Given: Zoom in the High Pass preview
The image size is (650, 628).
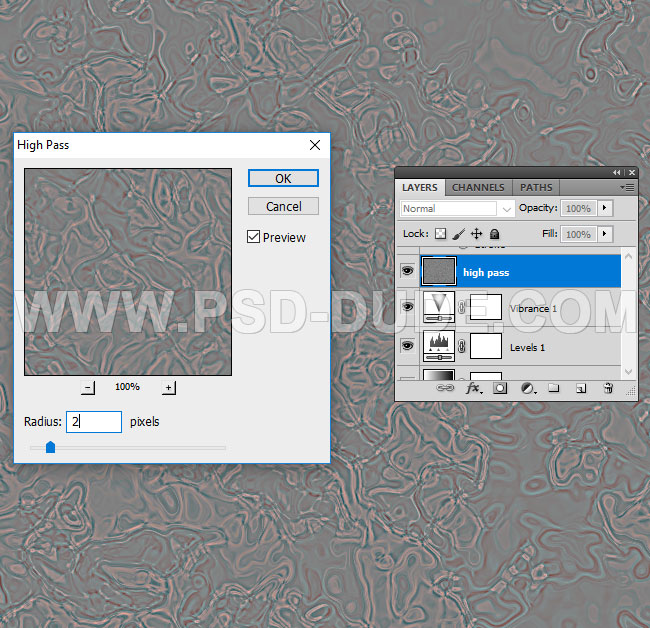Looking at the screenshot, I should (x=168, y=388).
